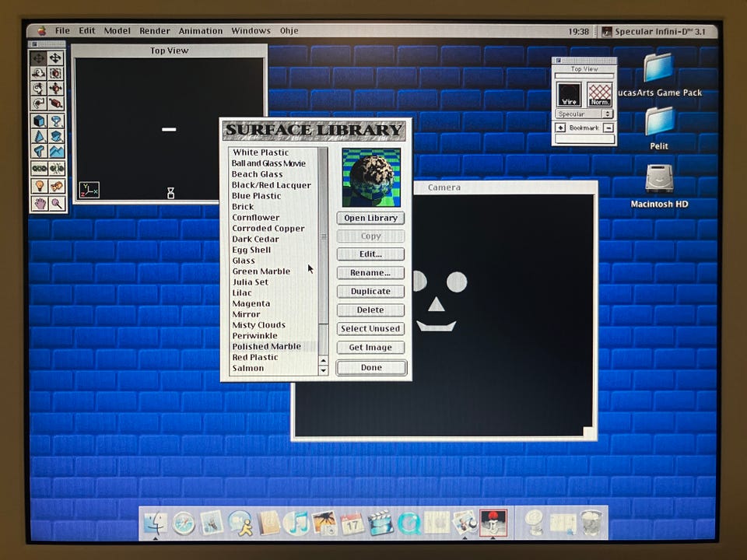Viewport: 747px width, 560px height.
Task: Open the File menu
Action: coord(62,31)
